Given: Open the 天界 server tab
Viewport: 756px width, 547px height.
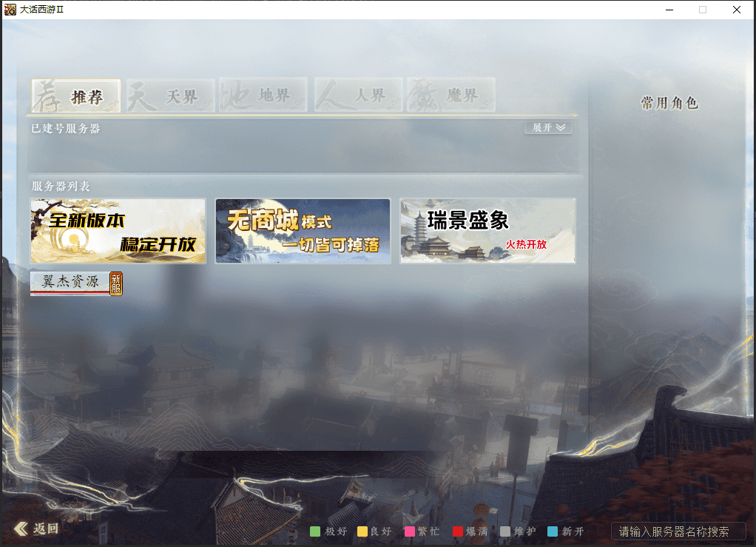Looking at the screenshot, I should coord(170,96).
